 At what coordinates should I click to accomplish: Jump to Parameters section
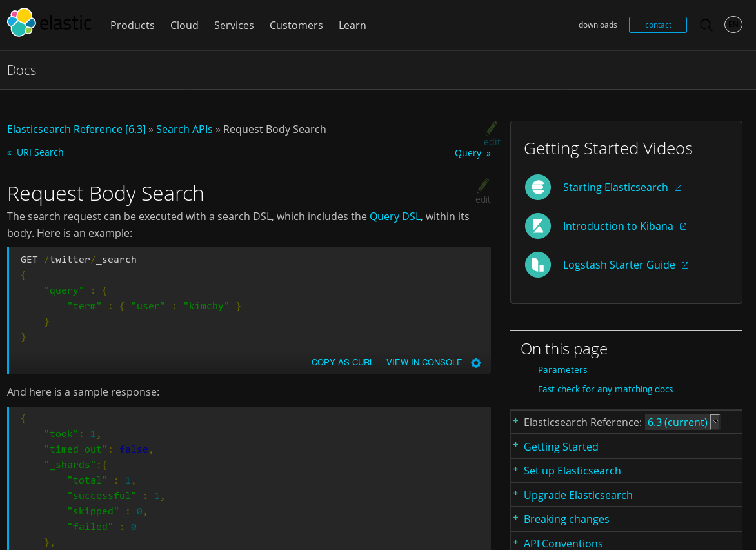click(x=562, y=370)
